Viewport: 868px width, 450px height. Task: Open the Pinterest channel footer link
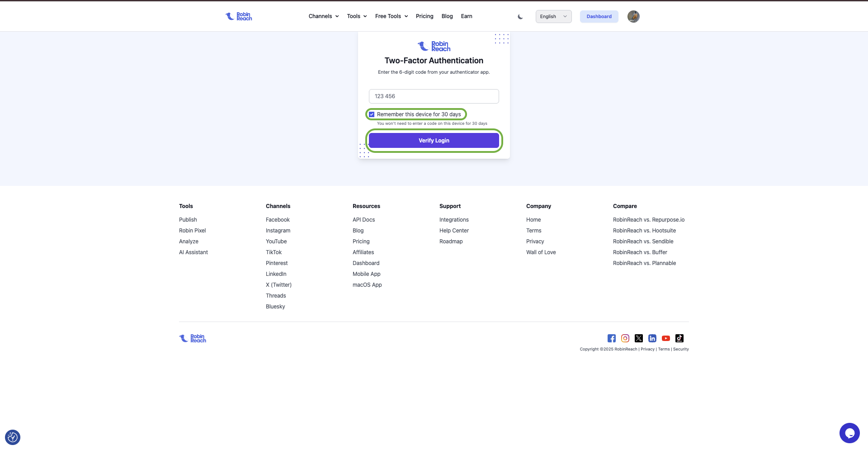[x=277, y=263]
